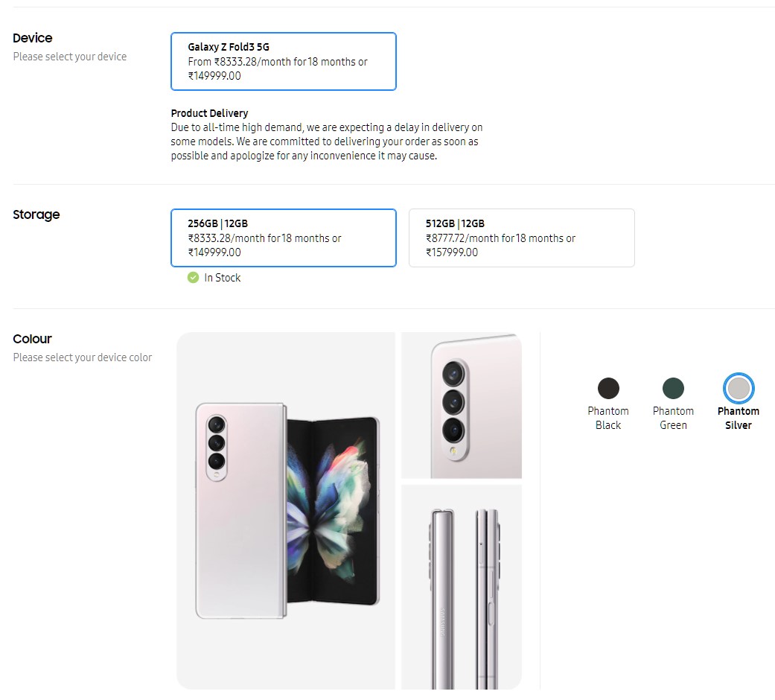Click the delivery delay notice paragraph
The width and height of the screenshot is (775, 700).
(x=326, y=141)
